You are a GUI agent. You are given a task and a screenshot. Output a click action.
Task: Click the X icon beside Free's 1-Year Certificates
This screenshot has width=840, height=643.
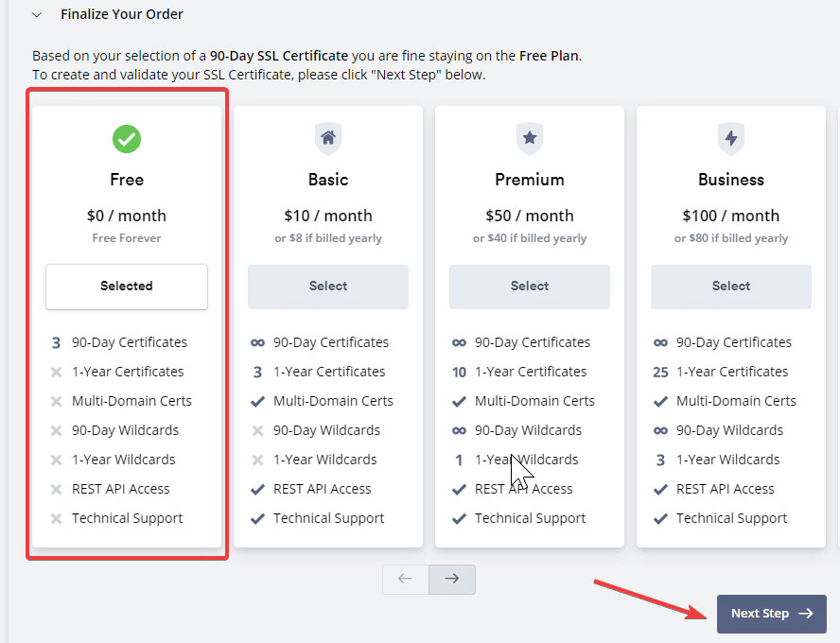(54, 372)
